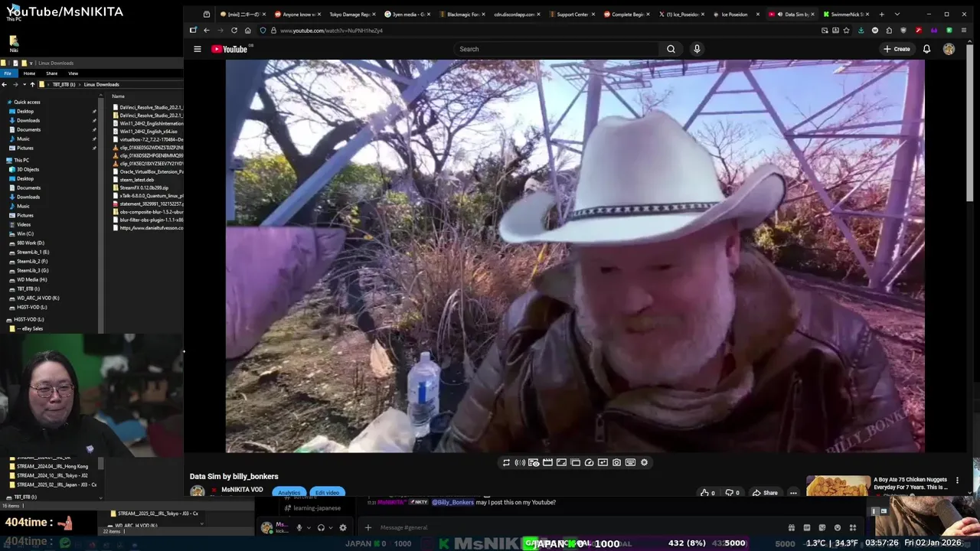Screen dimensions: 980x551
Task: Bookmark this page with the star icon
Action: click(x=846, y=30)
